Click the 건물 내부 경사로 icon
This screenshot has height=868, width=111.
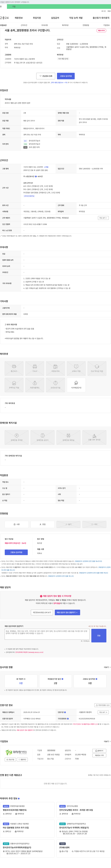coord(94,437)
